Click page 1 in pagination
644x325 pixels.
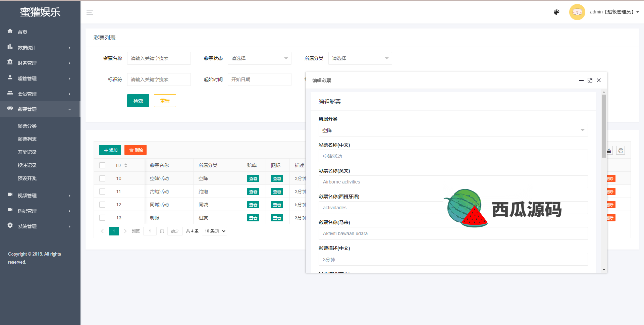click(114, 231)
